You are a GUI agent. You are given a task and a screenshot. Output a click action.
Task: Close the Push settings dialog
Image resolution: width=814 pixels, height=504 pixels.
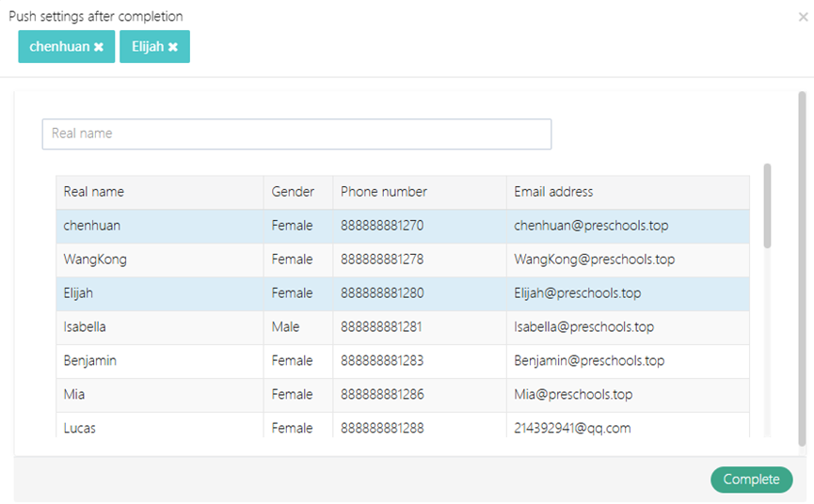[803, 17]
